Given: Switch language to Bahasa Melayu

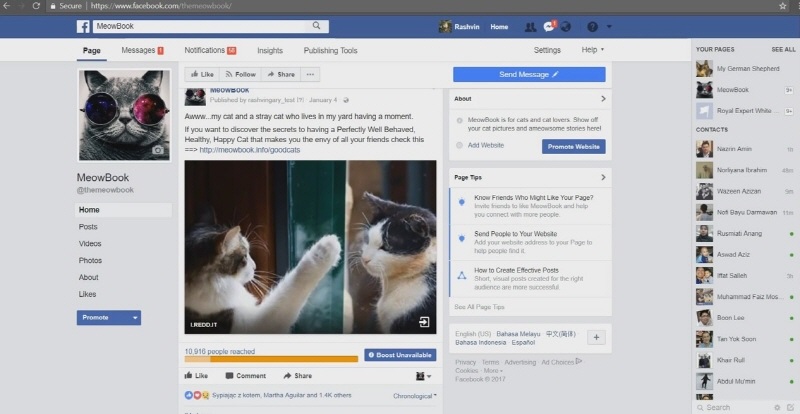Looking at the screenshot, I should click(x=518, y=334).
